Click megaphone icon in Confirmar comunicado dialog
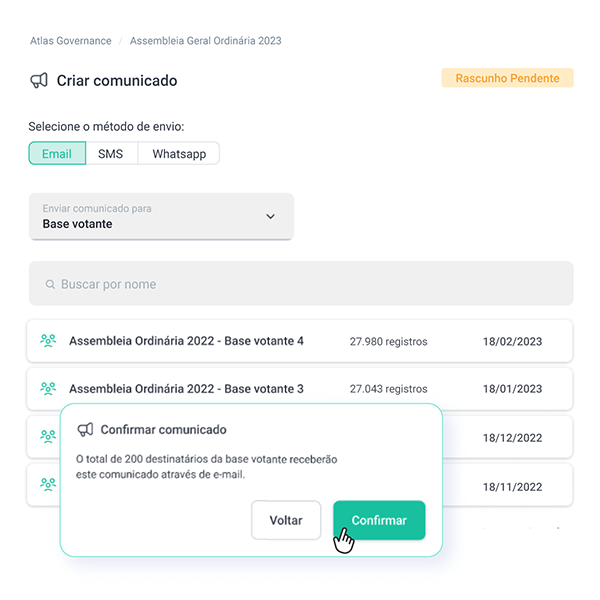This screenshot has width=600, height=600. pos(85,430)
